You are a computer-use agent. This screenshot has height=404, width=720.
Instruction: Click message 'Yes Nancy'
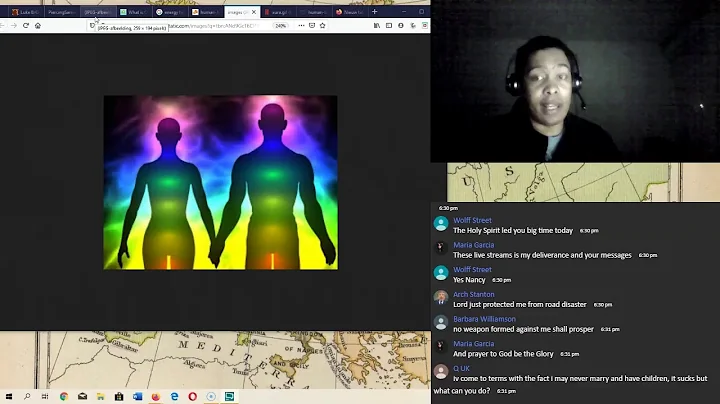pos(469,280)
